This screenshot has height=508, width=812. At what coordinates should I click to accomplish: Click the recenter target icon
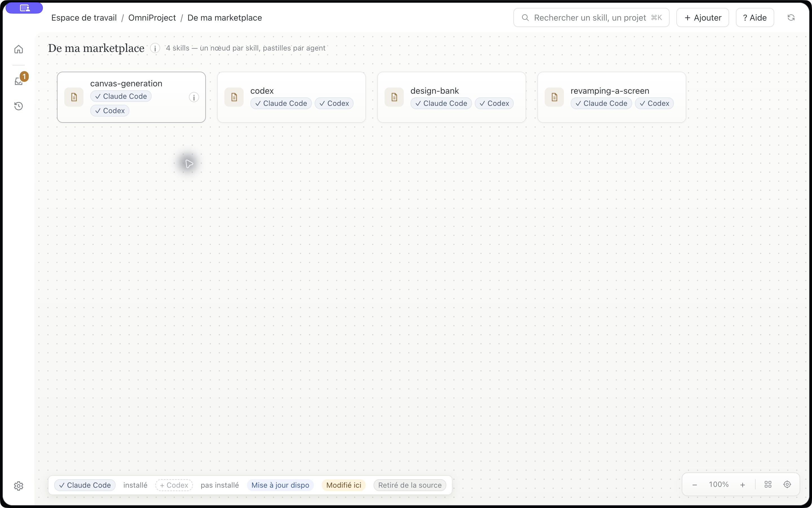(x=787, y=485)
